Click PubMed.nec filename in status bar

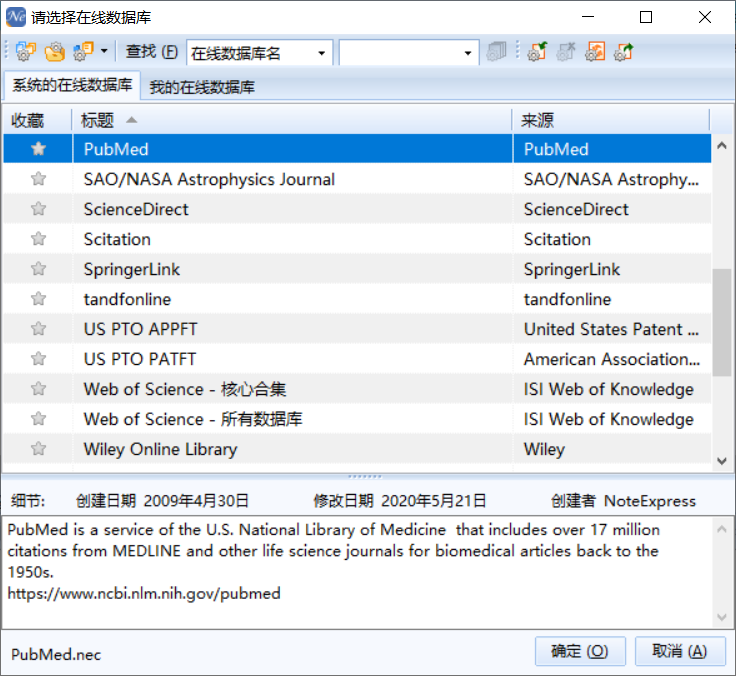[56, 654]
